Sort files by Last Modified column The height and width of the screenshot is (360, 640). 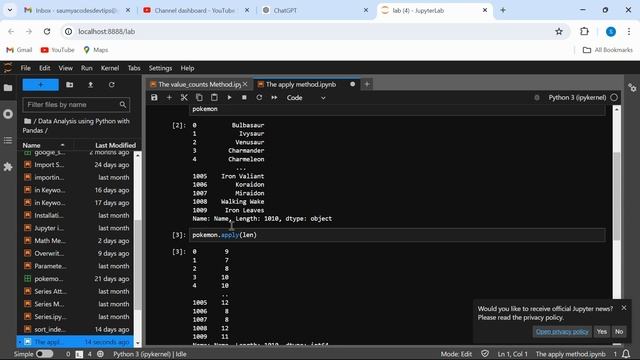(x=116, y=145)
